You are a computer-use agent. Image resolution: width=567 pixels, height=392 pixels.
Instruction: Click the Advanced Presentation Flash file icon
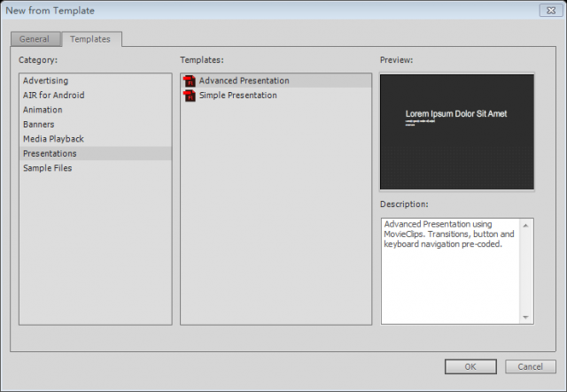pos(189,81)
